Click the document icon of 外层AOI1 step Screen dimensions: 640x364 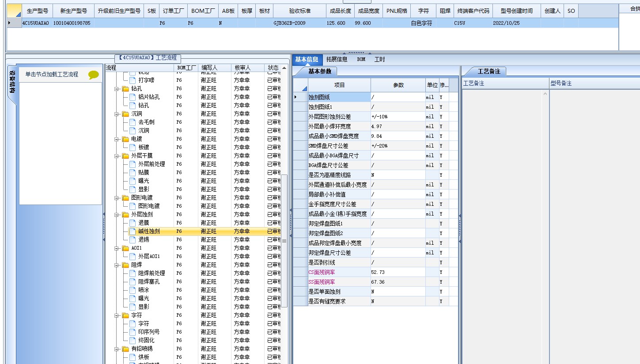133,256
